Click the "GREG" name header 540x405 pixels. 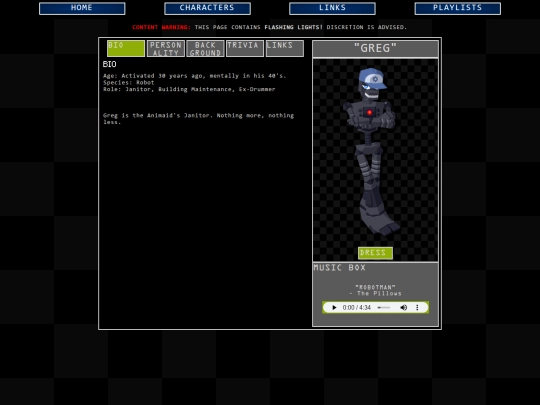tap(375, 48)
